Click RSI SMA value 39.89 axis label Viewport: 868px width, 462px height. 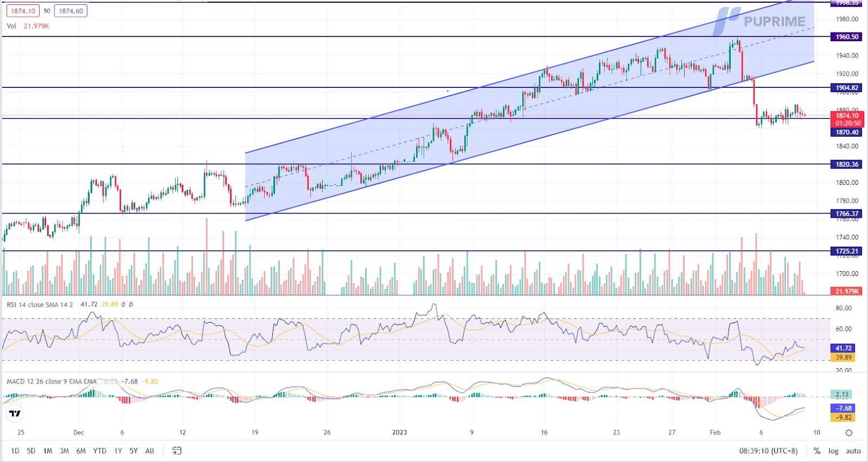843,357
